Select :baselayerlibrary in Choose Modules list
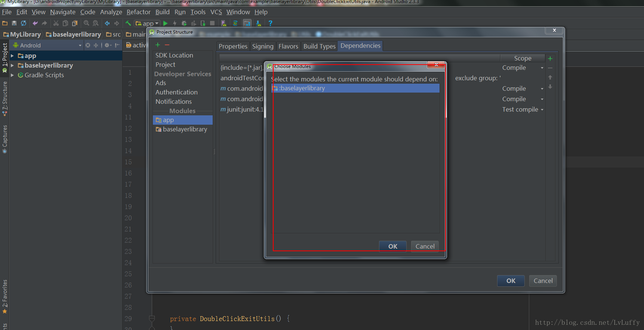The width and height of the screenshot is (644, 330). pyautogui.click(x=355, y=88)
